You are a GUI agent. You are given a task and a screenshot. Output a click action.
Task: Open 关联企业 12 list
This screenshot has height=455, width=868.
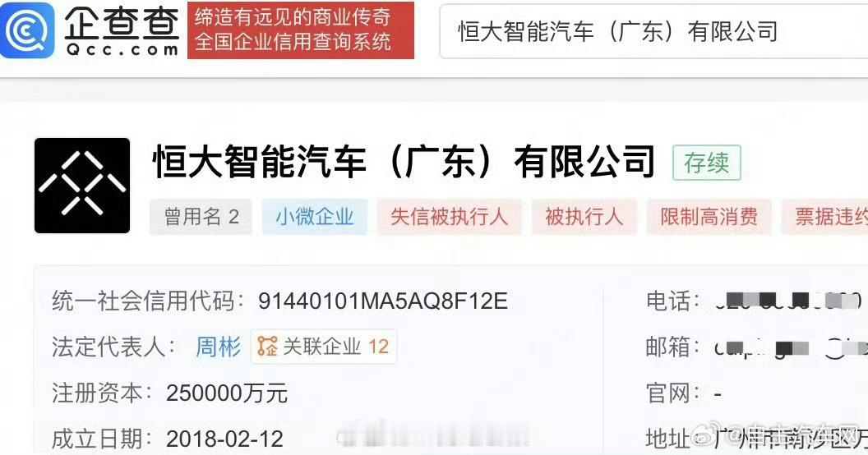coord(324,347)
